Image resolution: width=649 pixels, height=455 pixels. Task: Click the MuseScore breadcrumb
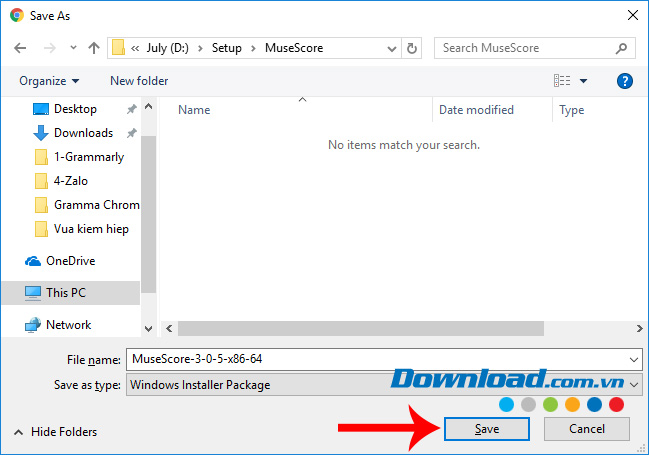click(294, 48)
